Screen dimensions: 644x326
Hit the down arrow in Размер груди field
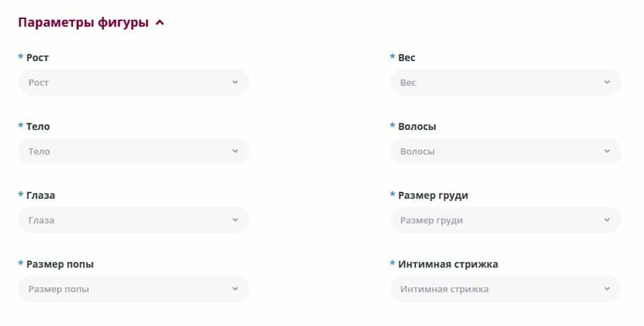607,220
